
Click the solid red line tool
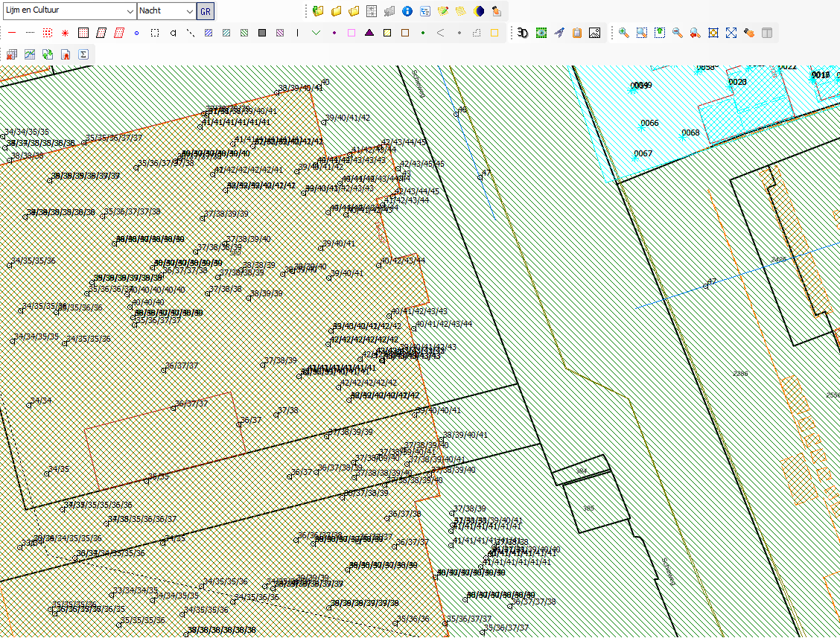pyautogui.click(x=11, y=33)
